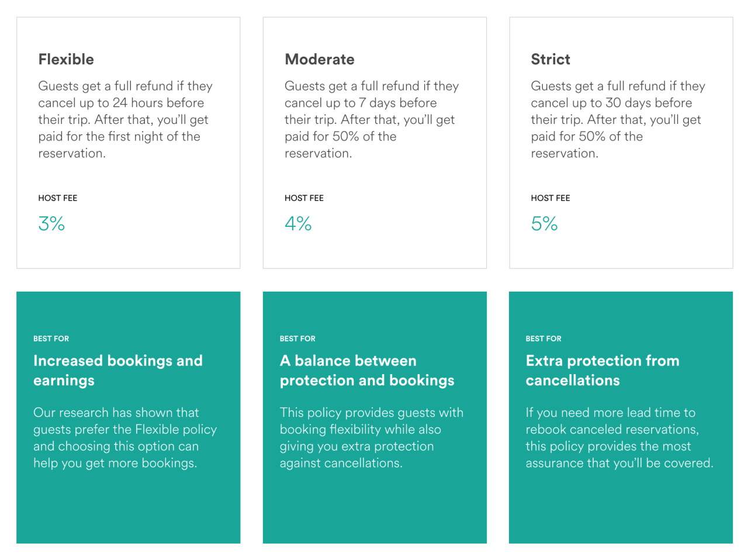This screenshot has width=748, height=560.
Task: Click 'Increased bookings and earnings' heading
Action: click(117, 371)
